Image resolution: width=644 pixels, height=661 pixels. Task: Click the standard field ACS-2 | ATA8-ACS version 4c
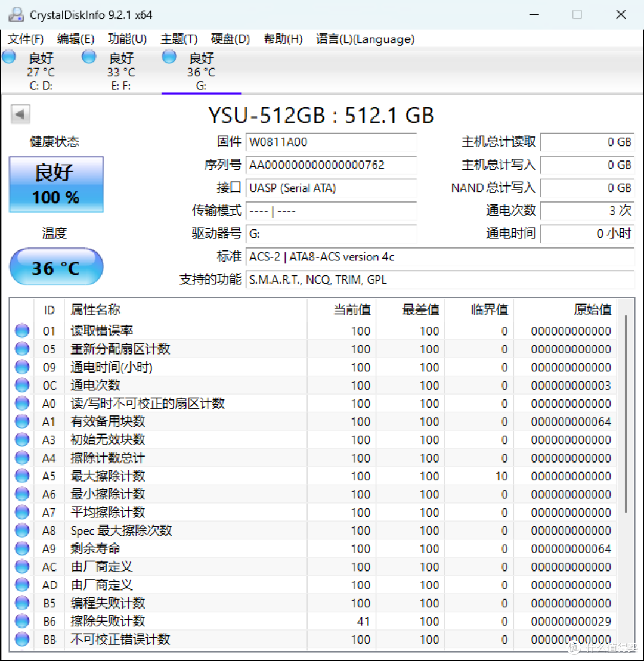(x=440, y=257)
